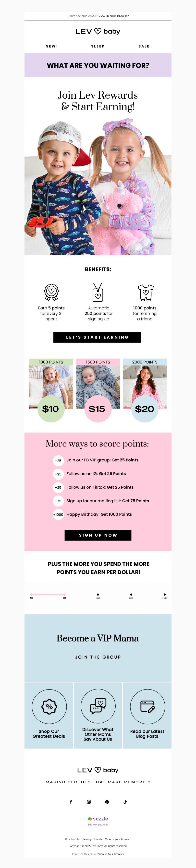Open the SALE menu item

pos(144,47)
